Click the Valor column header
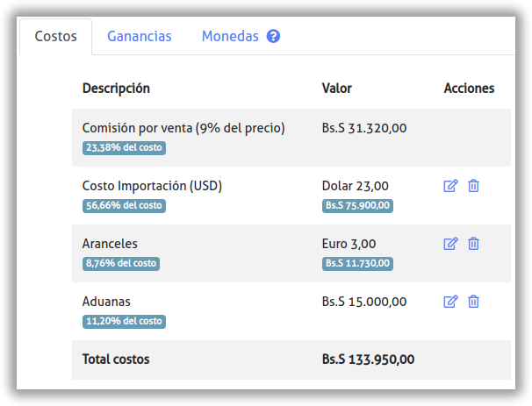Screen dimensions: 532x406 click(x=337, y=89)
